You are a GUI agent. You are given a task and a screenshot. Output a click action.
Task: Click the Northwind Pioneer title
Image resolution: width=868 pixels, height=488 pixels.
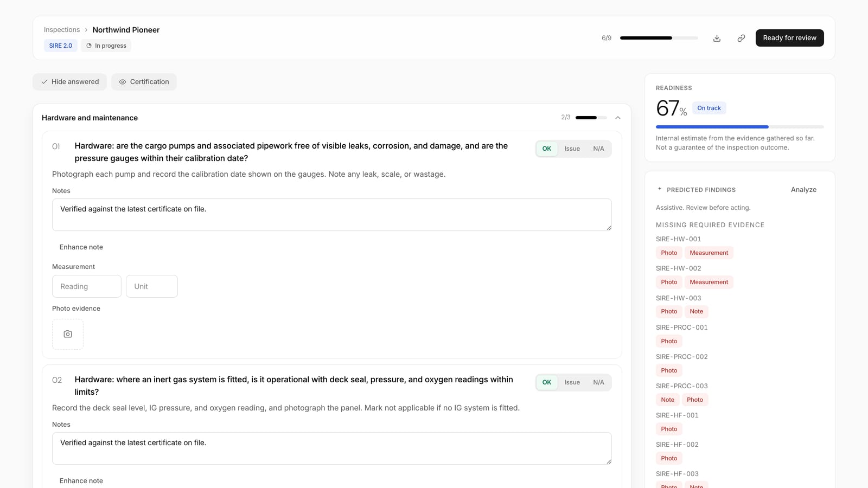coord(126,30)
